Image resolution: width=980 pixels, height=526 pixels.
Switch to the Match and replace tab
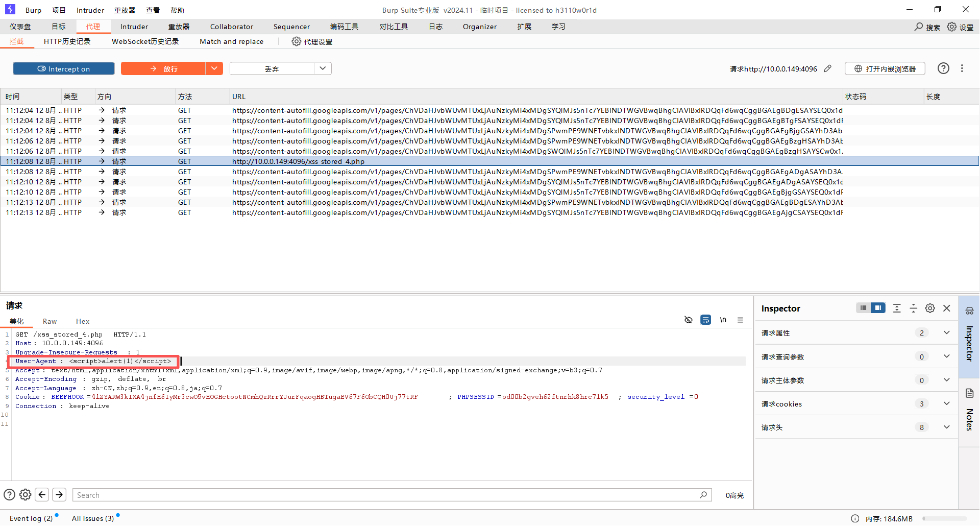[232, 41]
